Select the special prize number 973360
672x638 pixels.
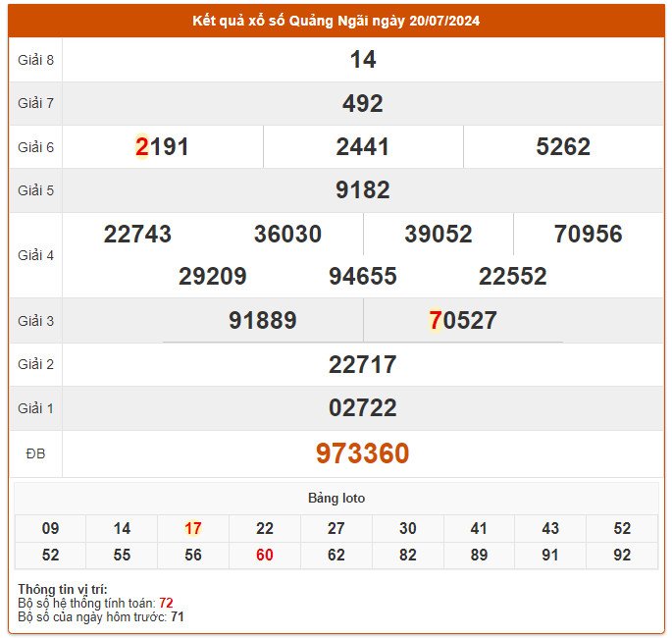point(362,453)
